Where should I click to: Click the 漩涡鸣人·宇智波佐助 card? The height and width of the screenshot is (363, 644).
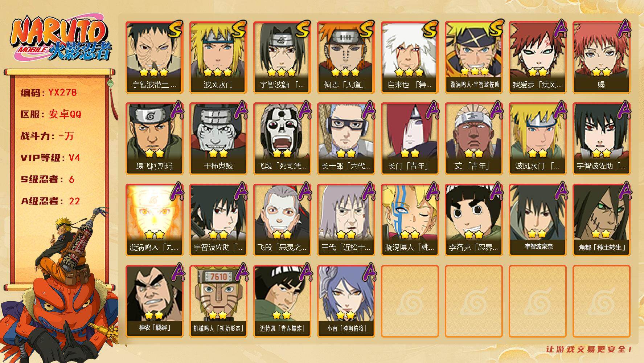click(x=473, y=57)
